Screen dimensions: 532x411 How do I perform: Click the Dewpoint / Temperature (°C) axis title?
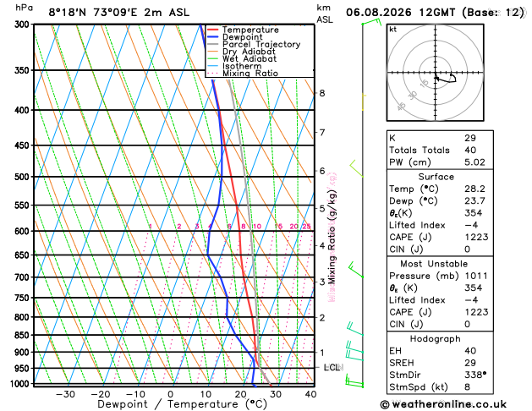click(x=182, y=404)
